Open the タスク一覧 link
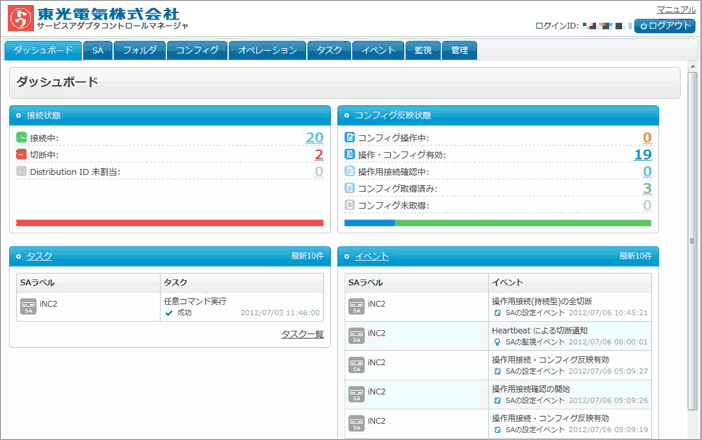This screenshot has width=702, height=440. [302, 334]
